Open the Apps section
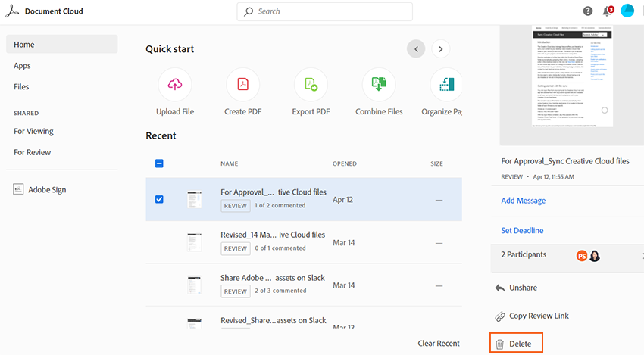 (x=22, y=66)
